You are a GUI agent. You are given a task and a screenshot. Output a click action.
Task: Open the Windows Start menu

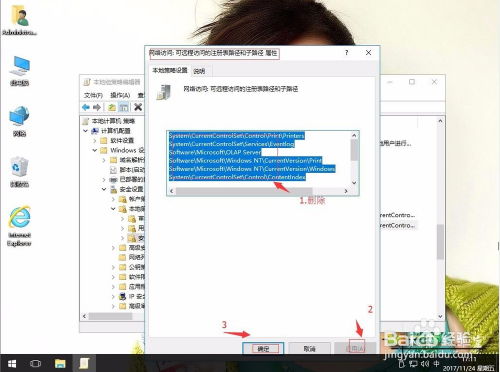[x=12, y=363]
